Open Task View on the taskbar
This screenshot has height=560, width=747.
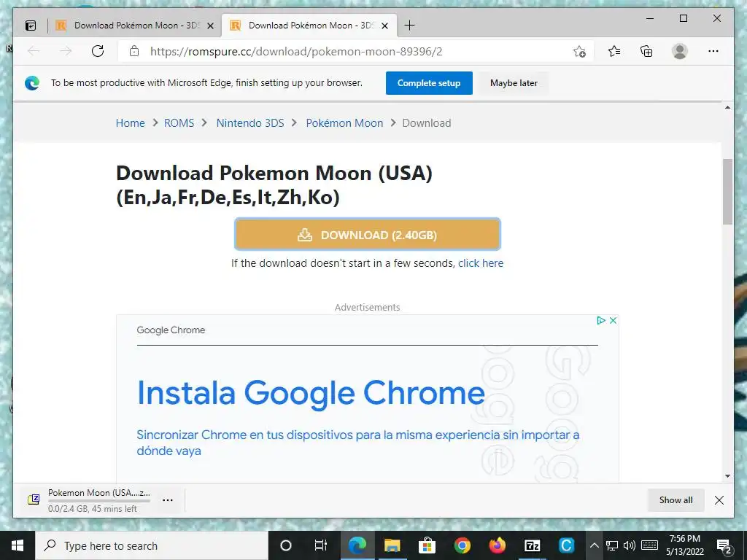pyautogui.click(x=321, y=545)
